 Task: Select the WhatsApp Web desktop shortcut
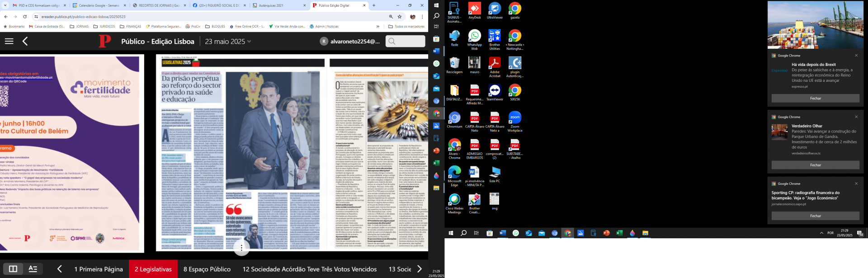click(x=474, y=40)
